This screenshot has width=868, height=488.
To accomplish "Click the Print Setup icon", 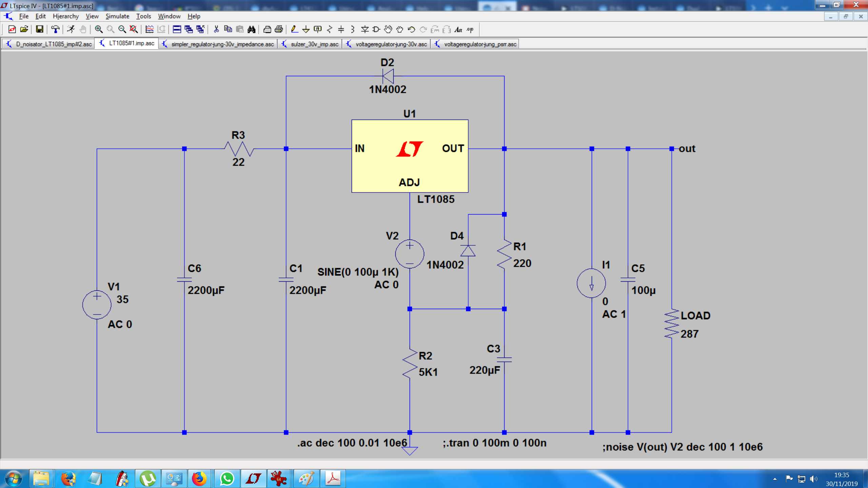I will (x=267, y=29).
